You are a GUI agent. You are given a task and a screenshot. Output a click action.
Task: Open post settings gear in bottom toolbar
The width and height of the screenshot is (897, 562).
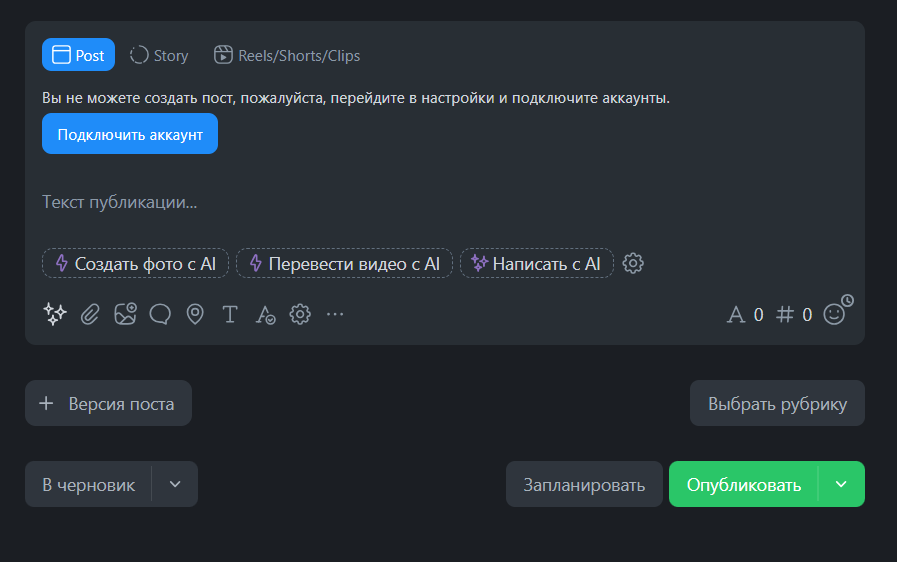300,314
